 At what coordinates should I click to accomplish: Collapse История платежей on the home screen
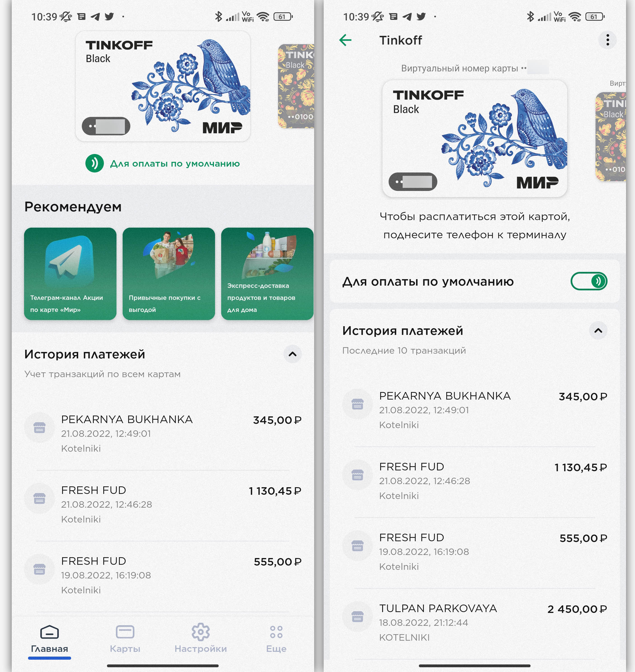[x=293, y=354]
